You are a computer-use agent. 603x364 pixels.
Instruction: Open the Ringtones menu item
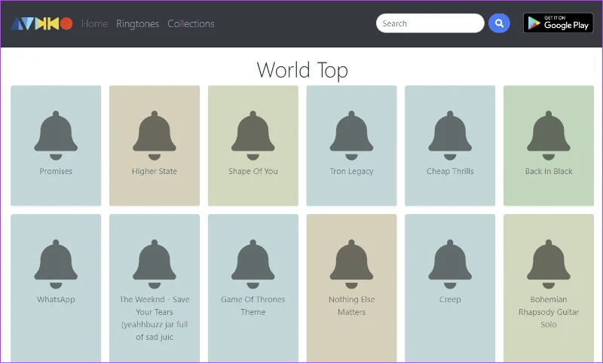click(138, 24)
